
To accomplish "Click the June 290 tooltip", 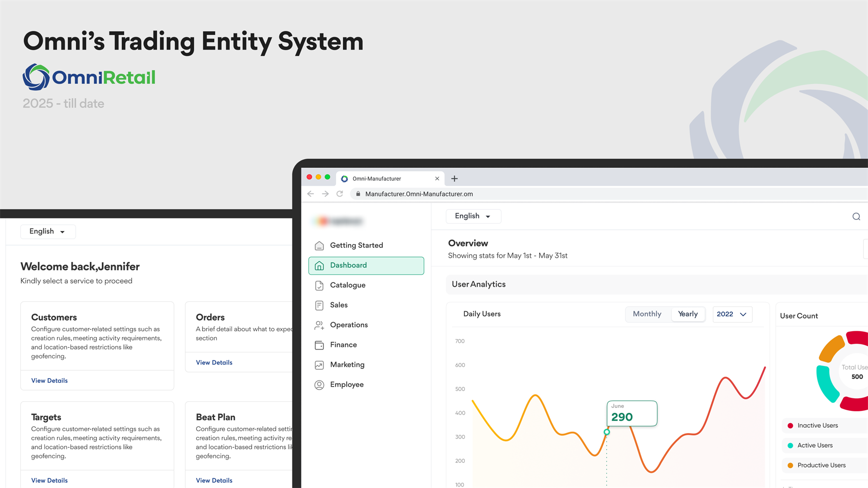I will (632, 413).
